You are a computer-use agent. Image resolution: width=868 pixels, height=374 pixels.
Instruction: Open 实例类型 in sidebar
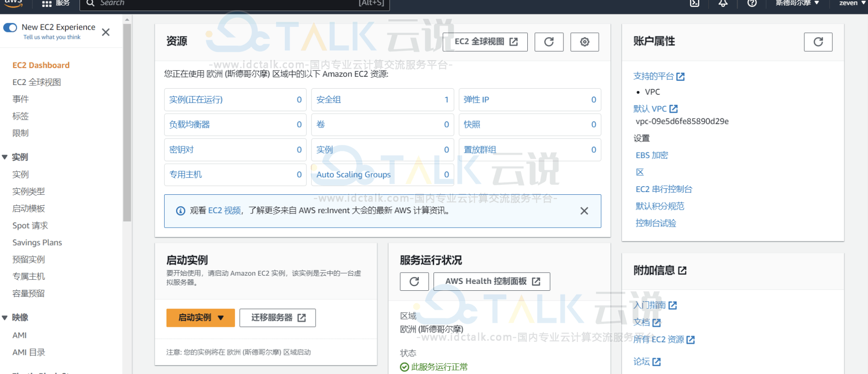(x=29, y=192)
